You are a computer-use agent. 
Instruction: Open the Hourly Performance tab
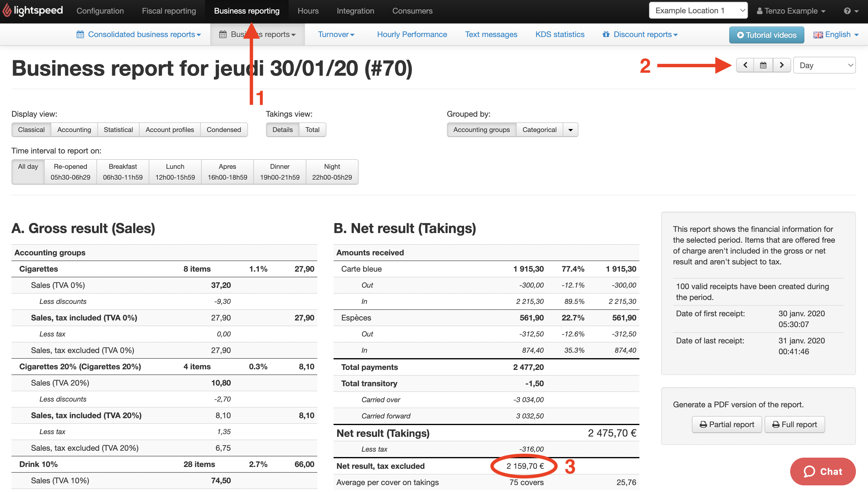(x=412, y=34)
